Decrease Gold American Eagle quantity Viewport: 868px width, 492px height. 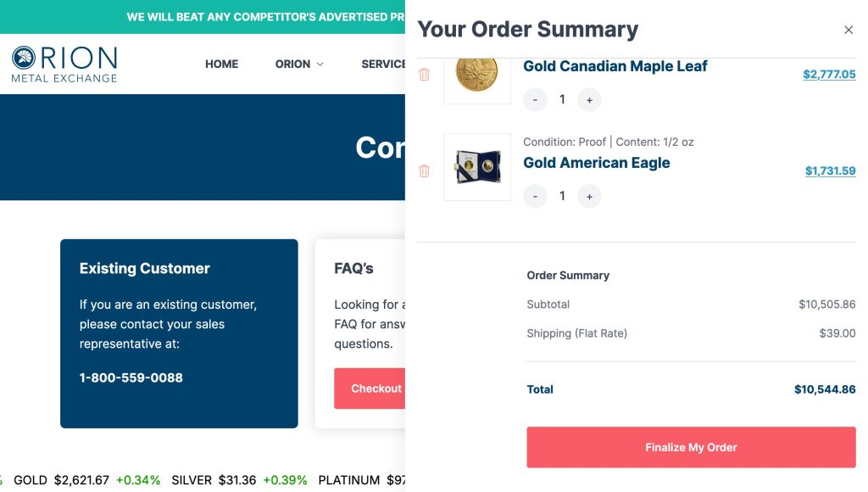(535, 197)
